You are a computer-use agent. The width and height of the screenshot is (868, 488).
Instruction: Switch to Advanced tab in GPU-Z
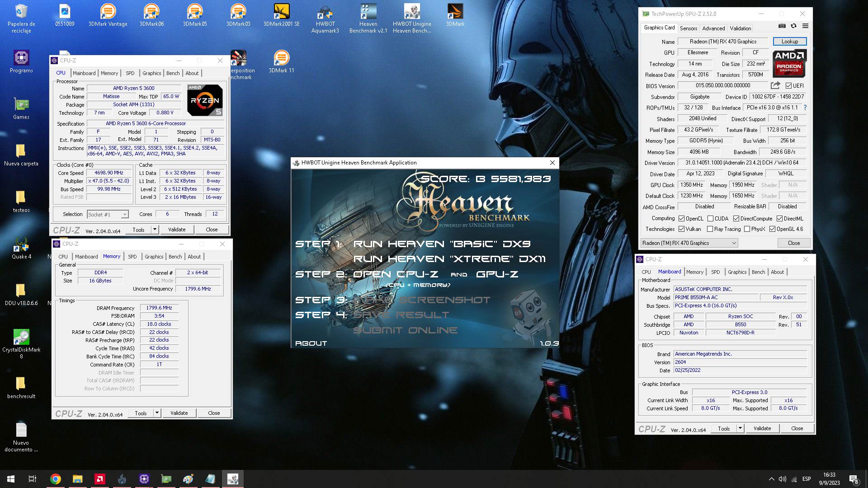[x=713, y=28]
